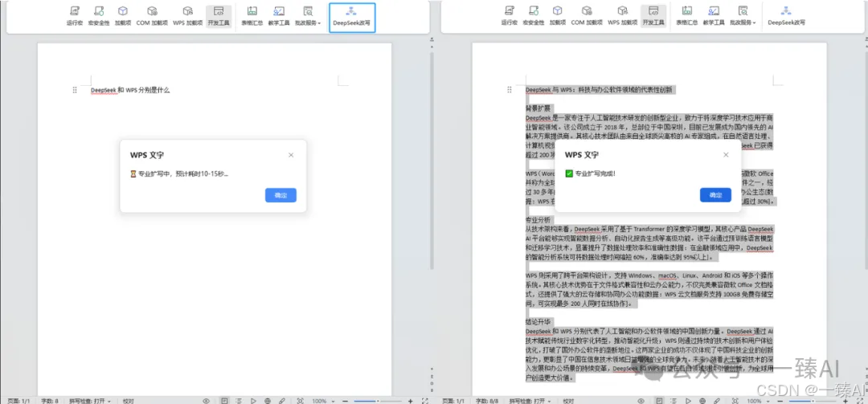Screen dimensions: 868x404
Task: Open 宏安全性 in the right window
Action: 534,15
